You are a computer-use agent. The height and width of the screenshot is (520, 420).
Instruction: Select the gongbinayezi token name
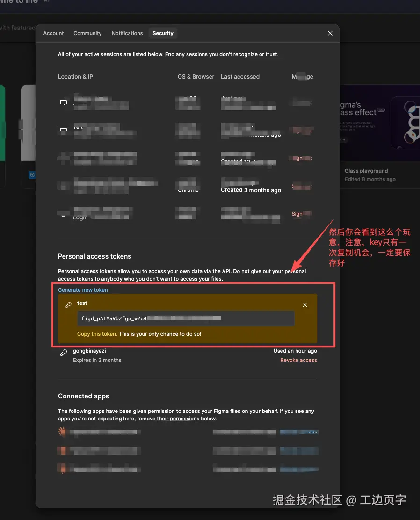pyautogui.click(x=90, y=351)
